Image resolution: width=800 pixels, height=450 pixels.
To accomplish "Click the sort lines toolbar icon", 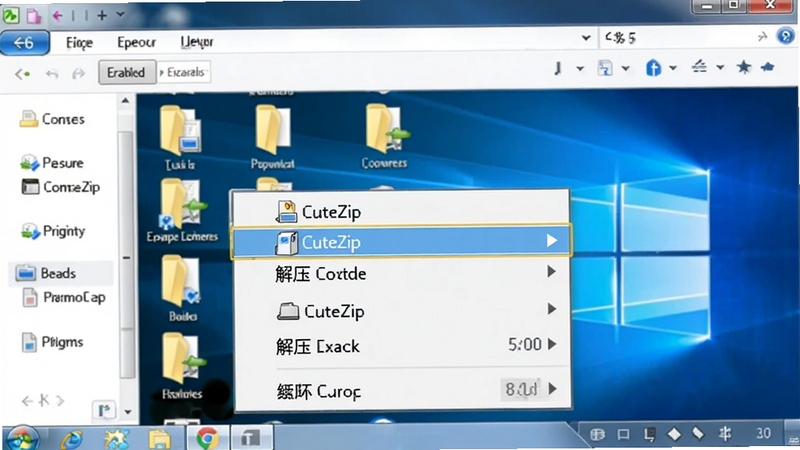I will [699, 66].
